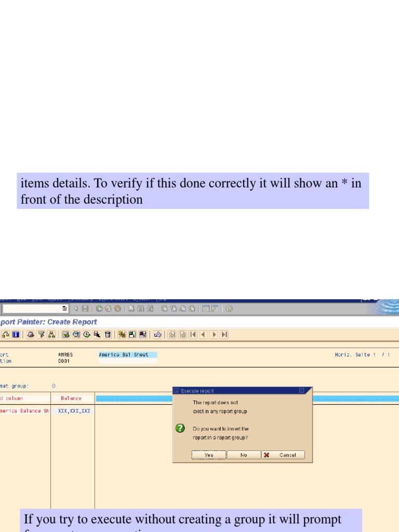The height and width of the screenshot is (532, 399).
Task: Click the blue Information icon
Action: coord(16,335)
